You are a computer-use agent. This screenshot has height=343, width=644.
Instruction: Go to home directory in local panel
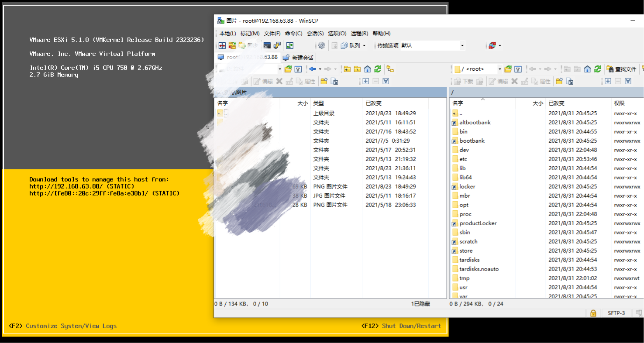pos(368,69)
